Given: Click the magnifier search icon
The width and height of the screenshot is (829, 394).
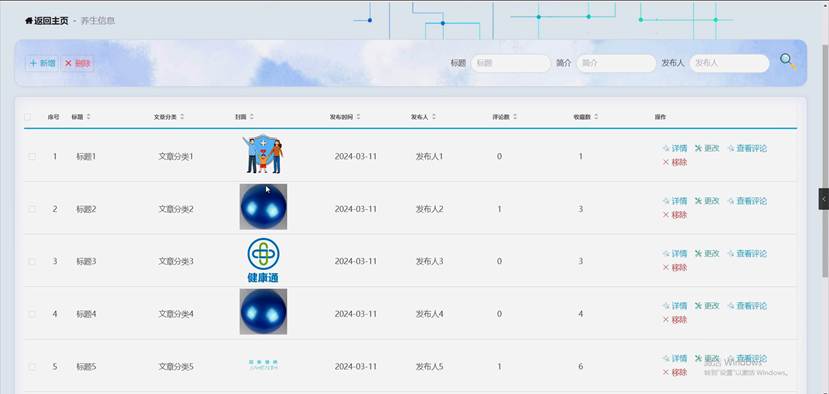Looking at the screenshot, I should (x=787, y=61).
